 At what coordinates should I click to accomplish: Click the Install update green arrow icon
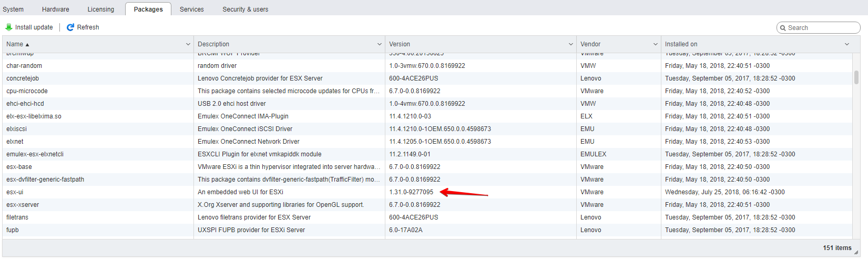click(x=8, y=27)
